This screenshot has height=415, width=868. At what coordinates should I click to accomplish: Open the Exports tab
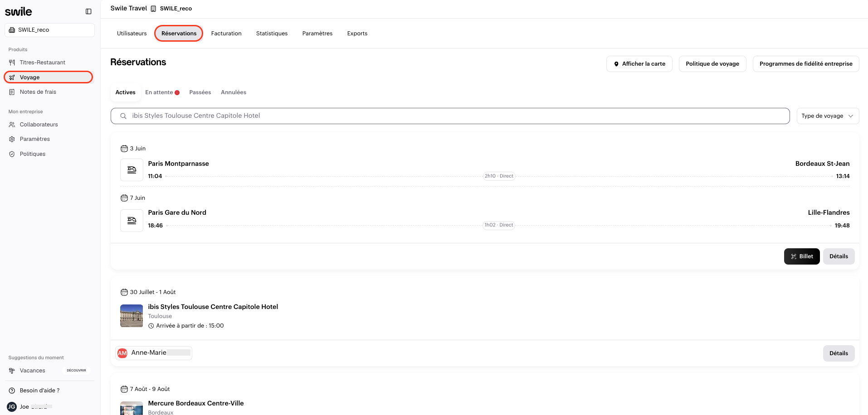pos(357,34)
